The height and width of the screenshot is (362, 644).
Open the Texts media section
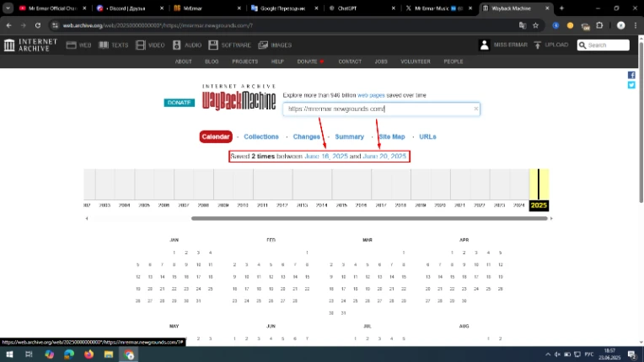tap(113, 45)
